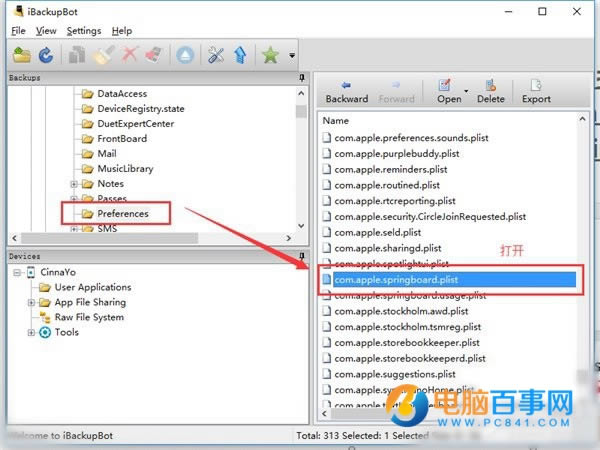Click the blue refresh toolbar icon

46,55
